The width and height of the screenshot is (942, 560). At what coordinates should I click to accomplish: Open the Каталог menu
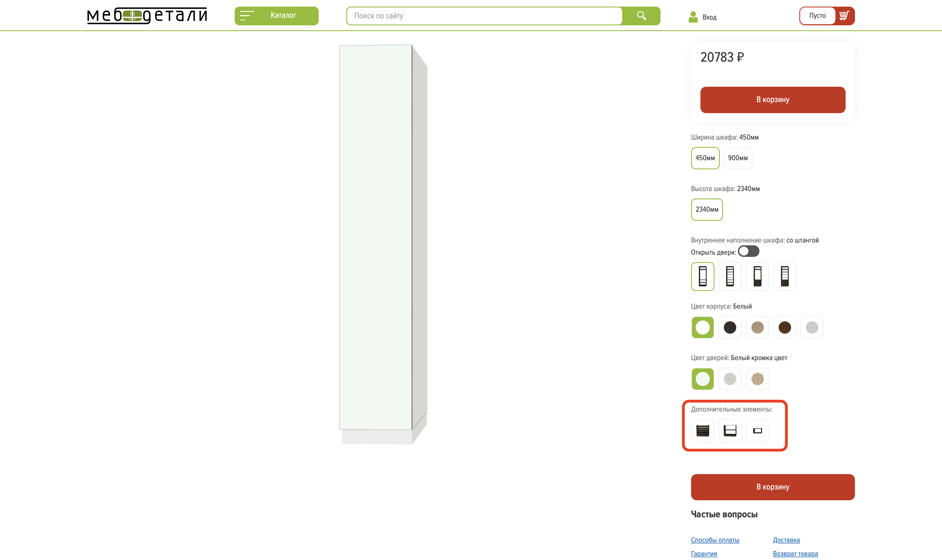point(276,16)
